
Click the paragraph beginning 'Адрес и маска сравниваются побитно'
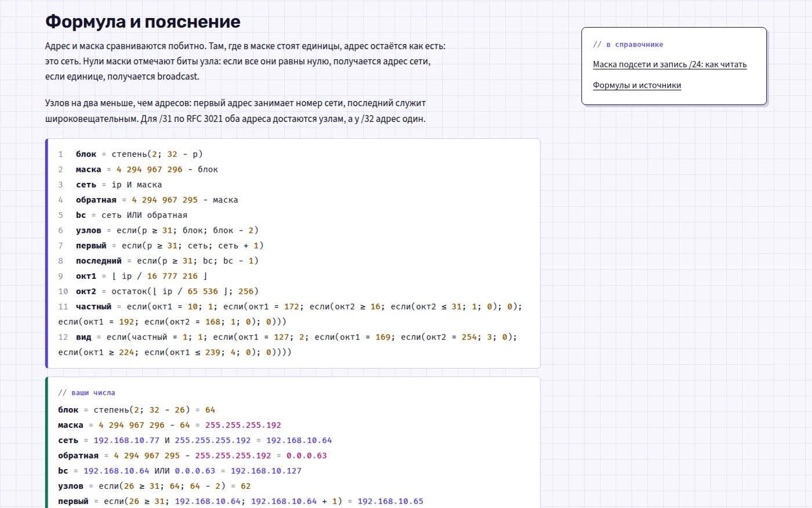coord(245,61)
